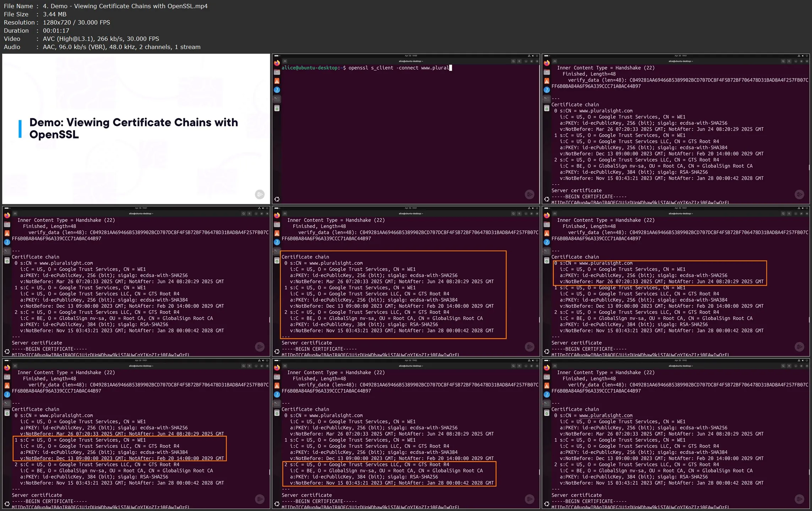Click boxed 'GlobalSign Root CA' issuer line, certificate 2 frame
The image size is (812, 511).
click(x=386, y=471)
